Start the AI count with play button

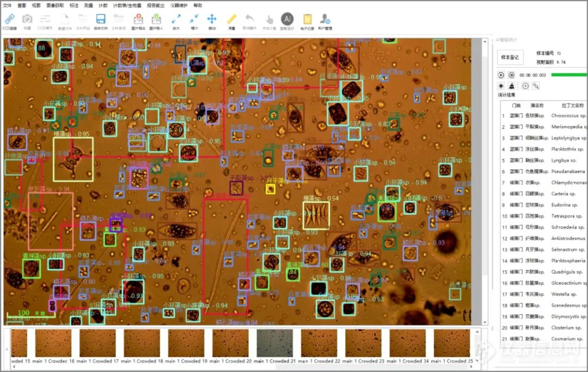click(x=501, y=75)
